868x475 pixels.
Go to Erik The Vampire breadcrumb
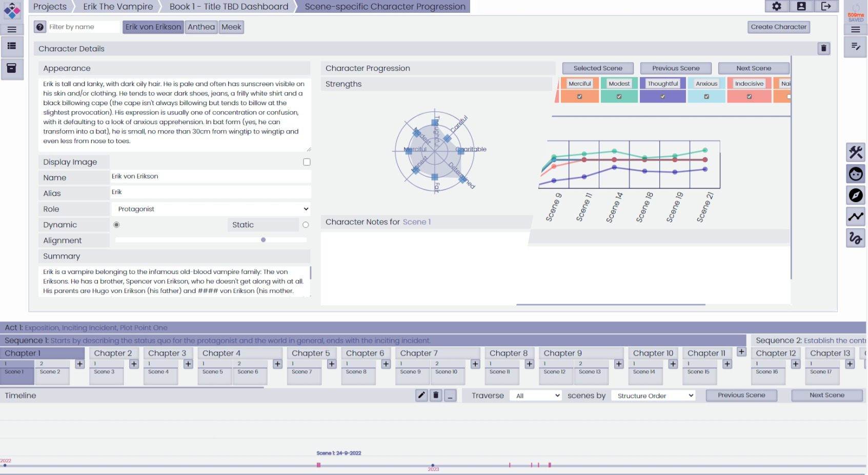(118, 7)
